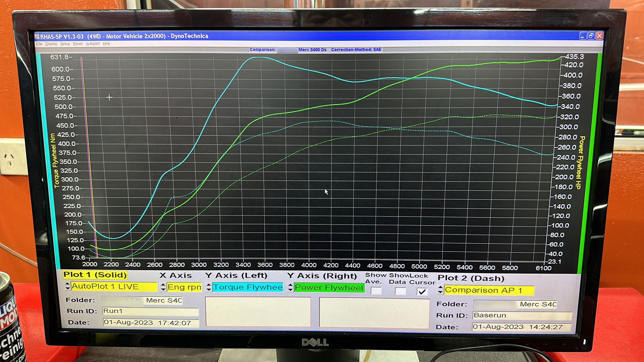Viewport: 644px width, 362px height.
Task: Click the Reset menu item
Action: coord(78,44)
